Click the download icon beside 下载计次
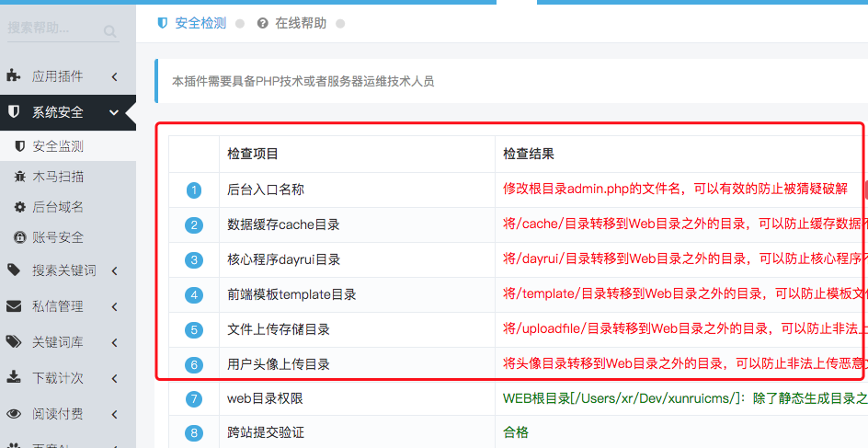 coord(13,378)
